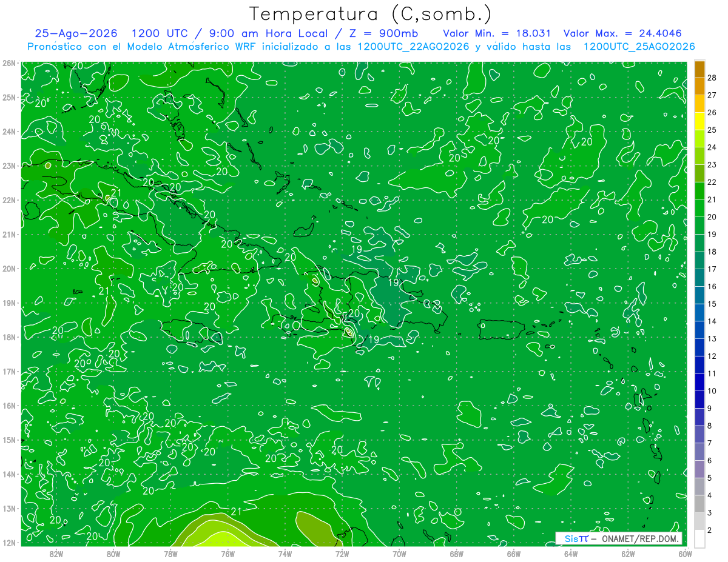Click the "70W" longitude axis label
Viewport: 728px width, 562px height.
399,554
